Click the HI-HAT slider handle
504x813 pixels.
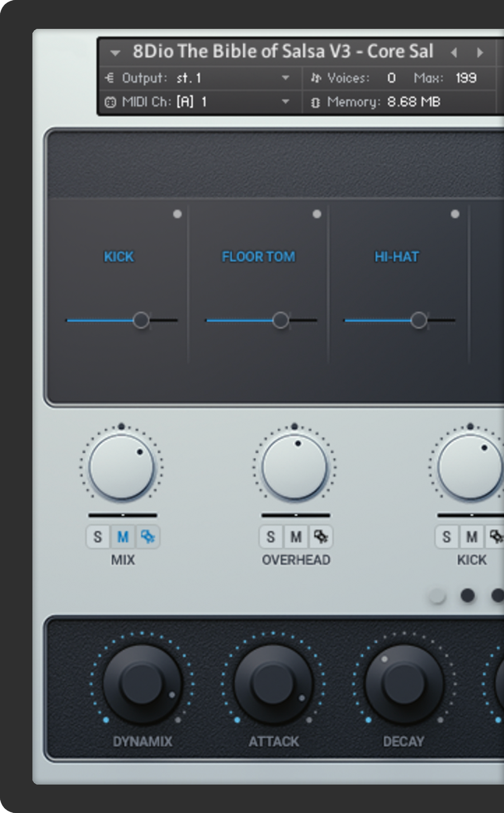point(418,320)
